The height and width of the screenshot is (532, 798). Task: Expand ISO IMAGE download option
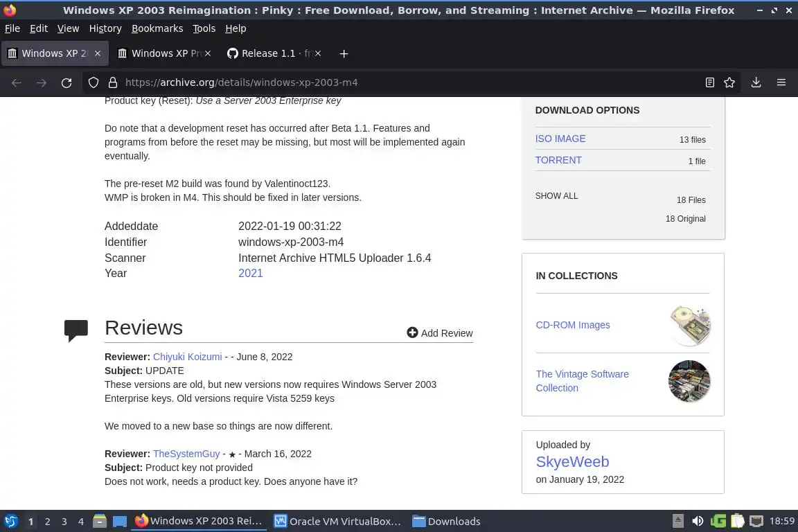(560, 139)
